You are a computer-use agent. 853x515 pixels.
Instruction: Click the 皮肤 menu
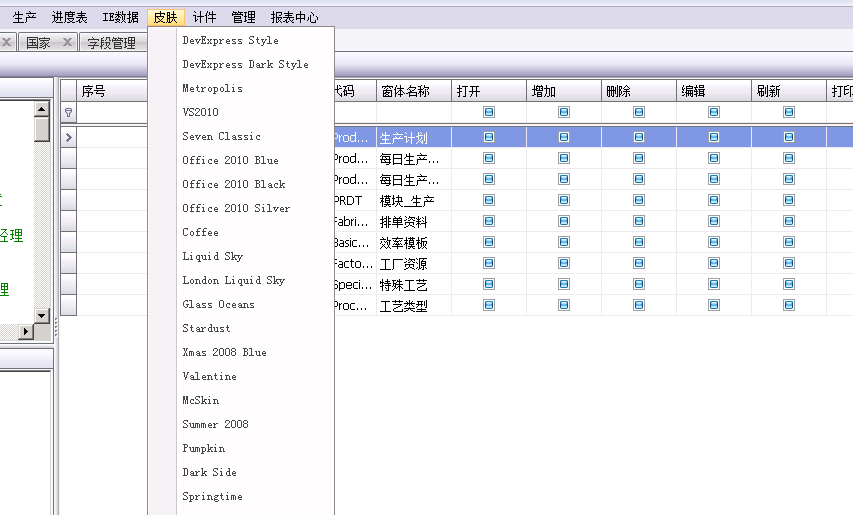pyautogui.click(x=165, y=17)
